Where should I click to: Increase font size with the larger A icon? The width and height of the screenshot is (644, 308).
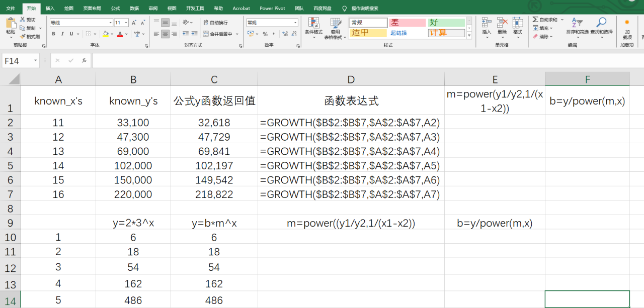[x=134, y=23]
